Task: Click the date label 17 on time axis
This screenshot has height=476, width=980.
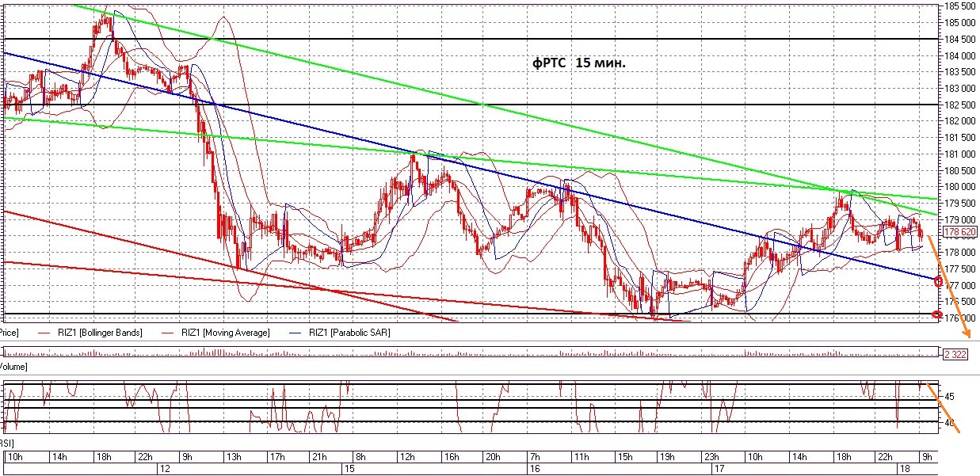Action: coord(720,469)
